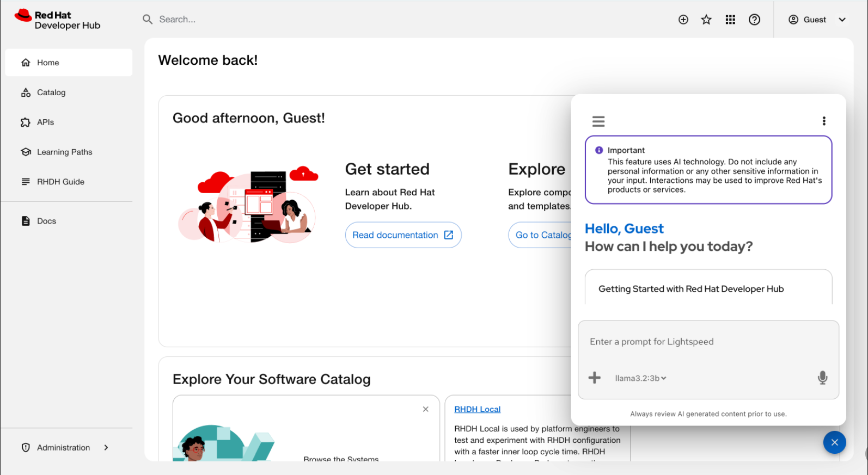Click 'Good afternoon, Guest!' heading
The height and width of the screenshot is (475, 868).
click(249, 118)
